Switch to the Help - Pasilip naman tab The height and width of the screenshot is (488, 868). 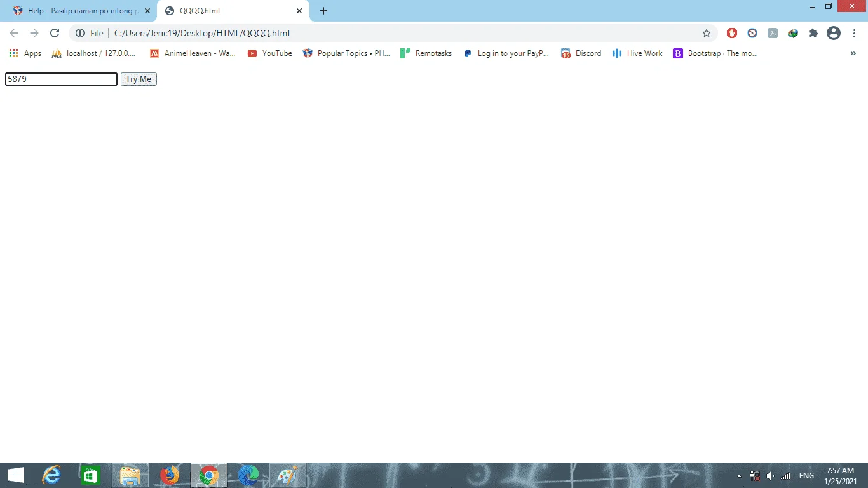[x=80, y=11]
